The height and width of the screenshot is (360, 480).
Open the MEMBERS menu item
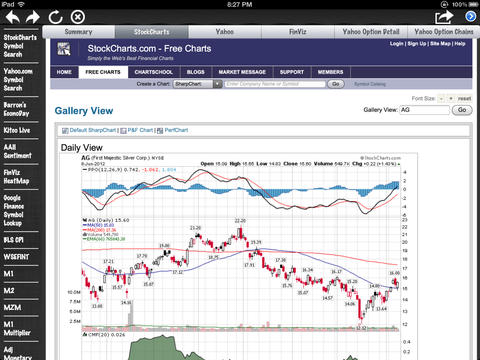coord(330,72)
